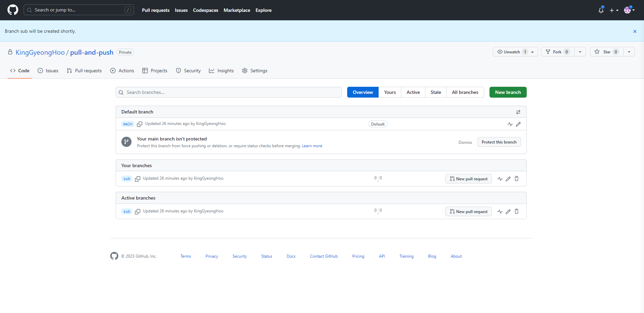This screenshot has height=313, width=644.
Task: Open the repository Issues tab
Action: 48,71
